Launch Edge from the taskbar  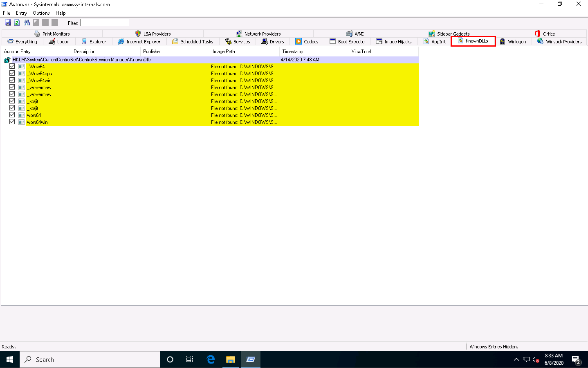pyautogui.click(x=211, y=359)
